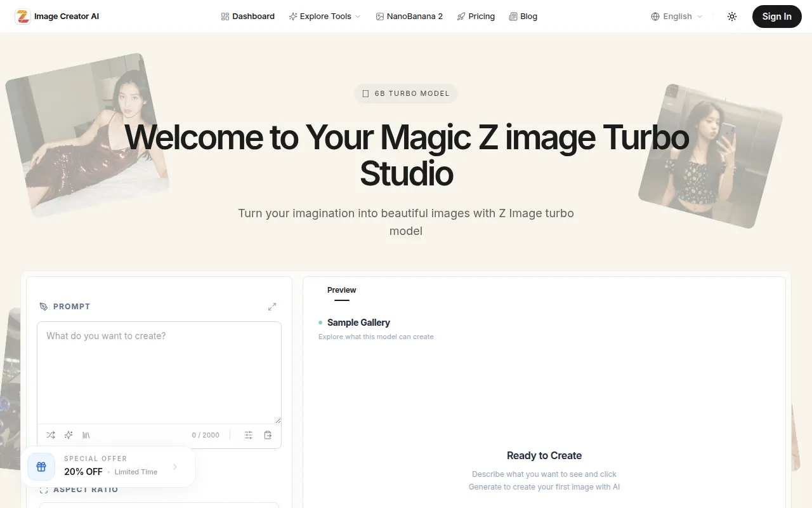Expand the Explore Tools dropdown
The height and width of the screenshot is (508, 812).
[324, 17]
